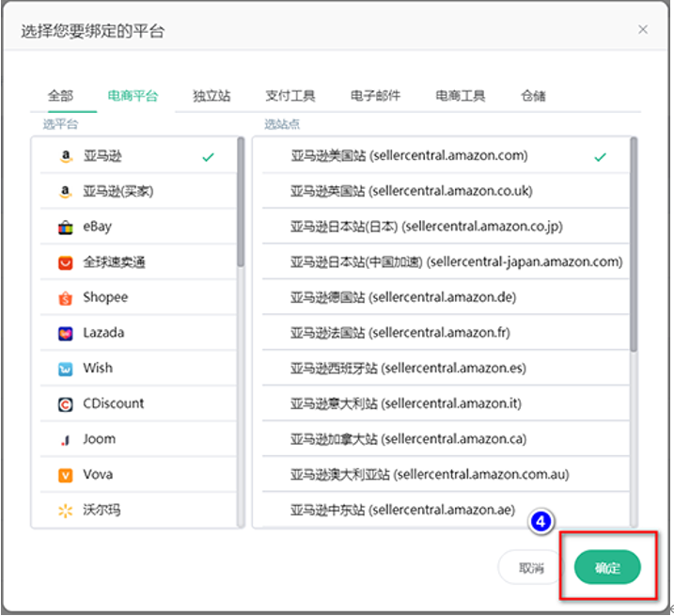
Task: Select 沃尔玛 in the platform list
Action: pyautogui.click(x=138, y=511)
